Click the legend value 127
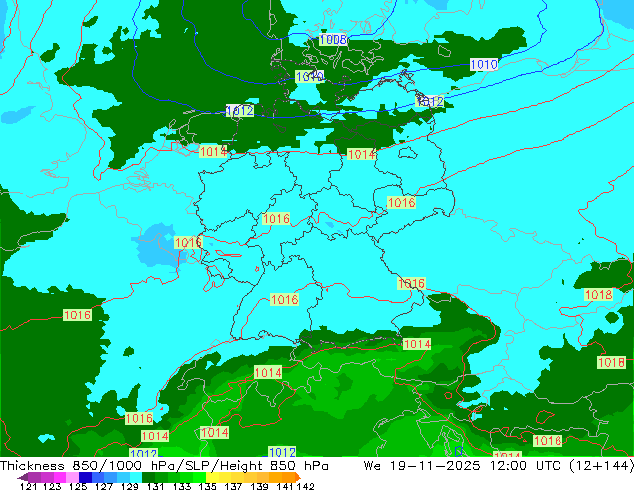This screenshot has width=634, height=490. click(x=104, y=486)
